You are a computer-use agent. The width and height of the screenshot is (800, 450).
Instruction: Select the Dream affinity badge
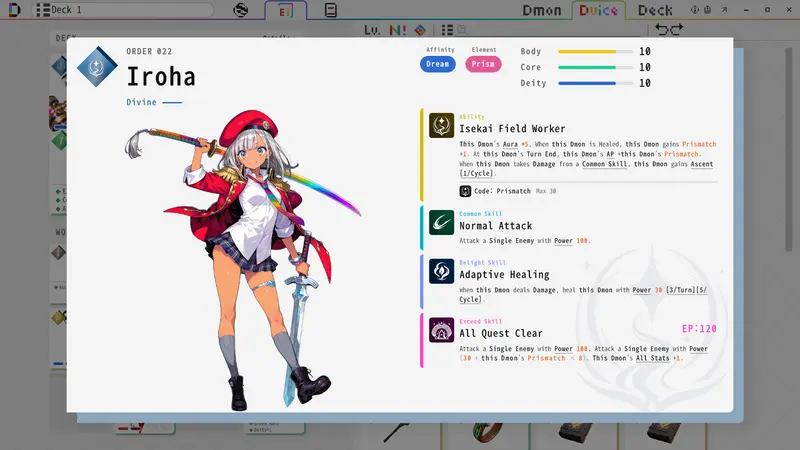pyautogui.click(x=438, y=64)
